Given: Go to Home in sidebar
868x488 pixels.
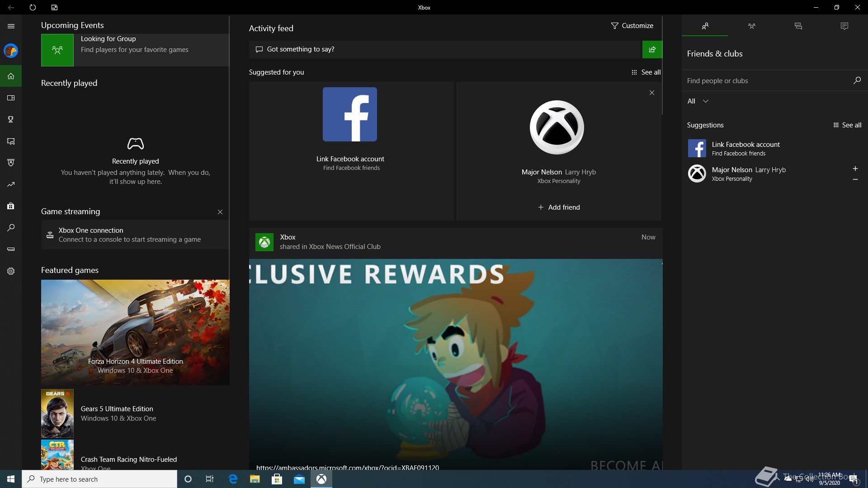Looking at the screenshot, I should pos(11,76).
